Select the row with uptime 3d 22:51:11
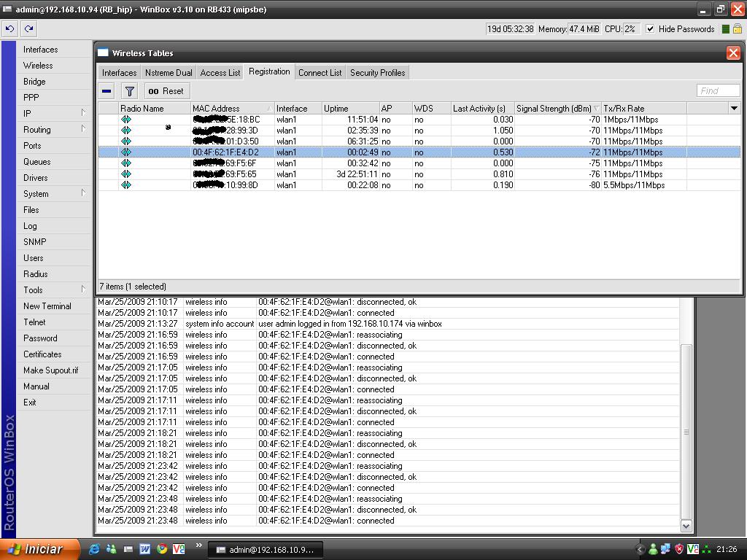Image resolution: width=747 pixels, height=560 pixels. tap(419, 174)
